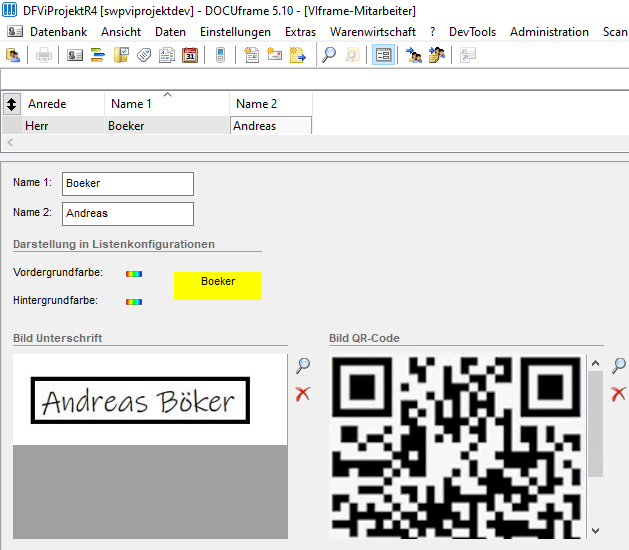629x550 pixels.
Task: Open Hintergrundfarbe rainbow color picker
Action: coord(134,302)
